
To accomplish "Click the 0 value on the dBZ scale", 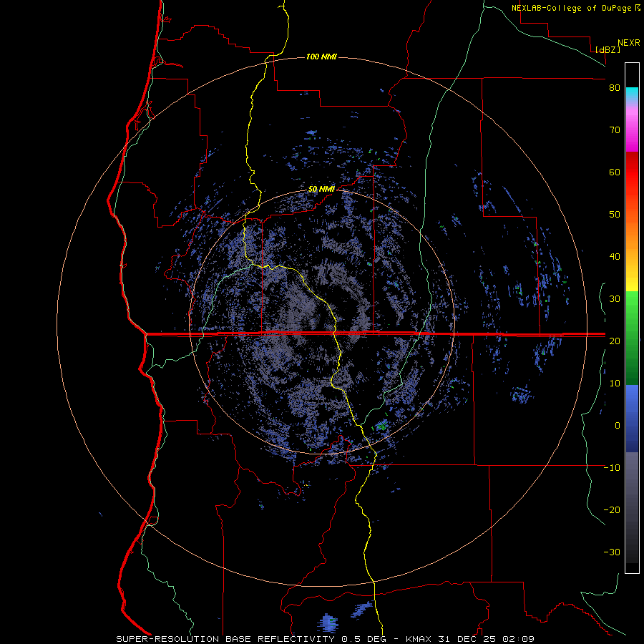I will point(618,426).
